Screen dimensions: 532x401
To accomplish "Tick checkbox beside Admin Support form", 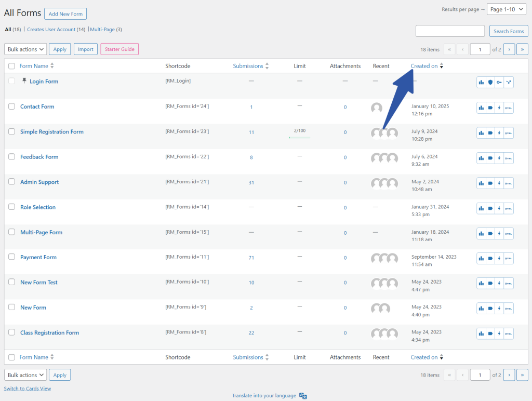I will pos(12,182).
